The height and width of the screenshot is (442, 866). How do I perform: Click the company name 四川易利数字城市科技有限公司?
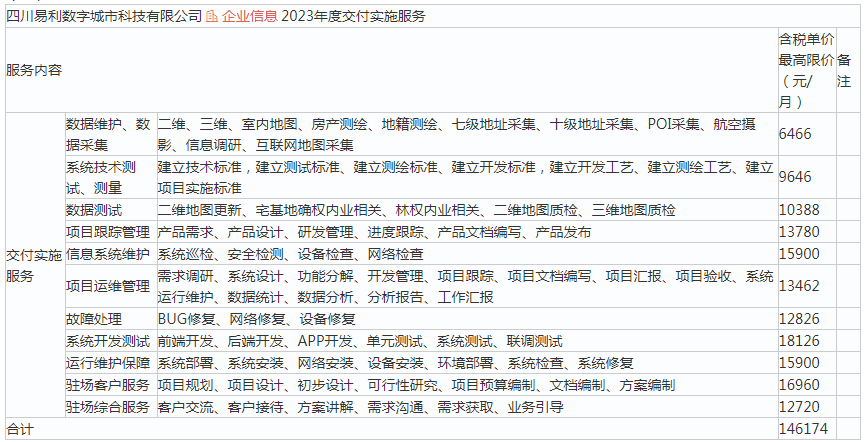[x=103, y=17]
